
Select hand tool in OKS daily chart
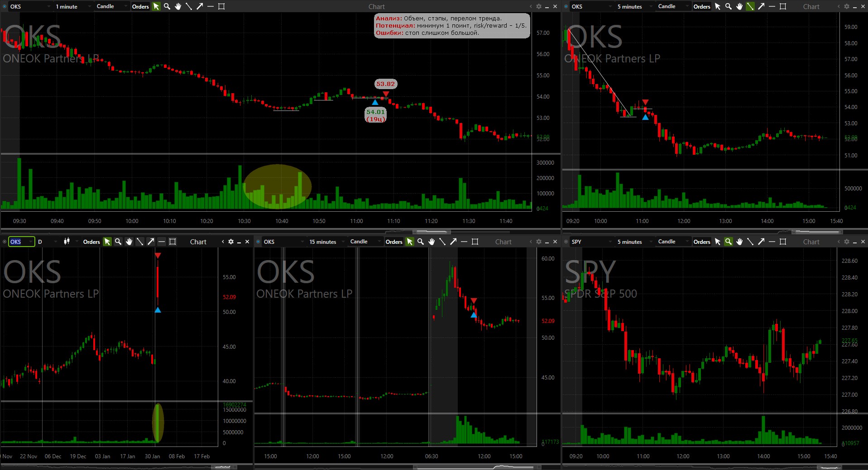[129, 242]
